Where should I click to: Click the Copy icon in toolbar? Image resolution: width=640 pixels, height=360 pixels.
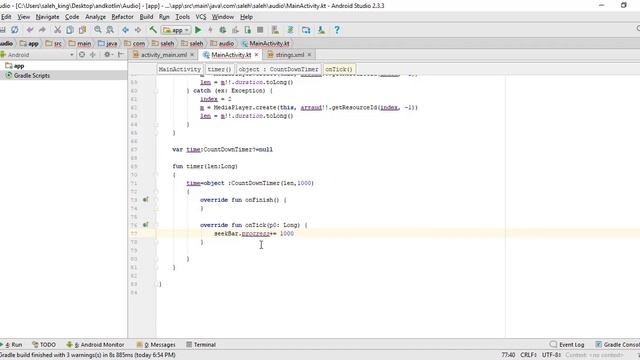pyautogui.click(x=70, y=30)
